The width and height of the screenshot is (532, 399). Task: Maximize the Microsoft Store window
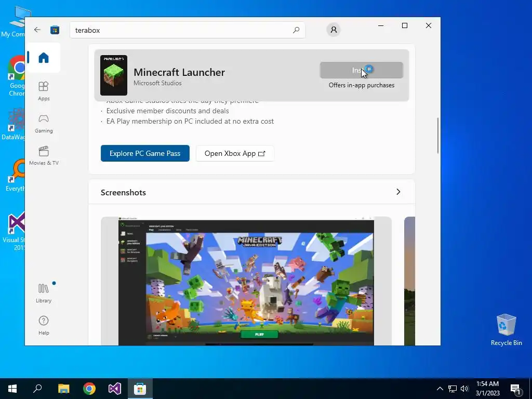404,25
